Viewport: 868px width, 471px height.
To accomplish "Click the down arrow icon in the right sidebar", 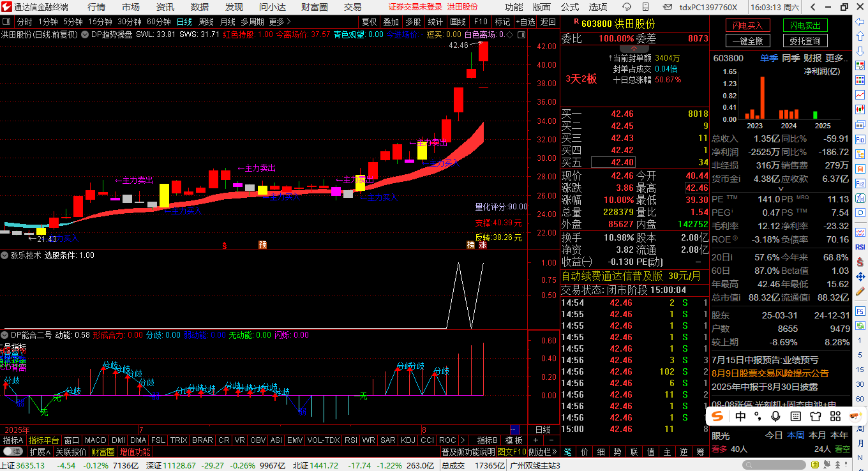I will pos(860,51).
